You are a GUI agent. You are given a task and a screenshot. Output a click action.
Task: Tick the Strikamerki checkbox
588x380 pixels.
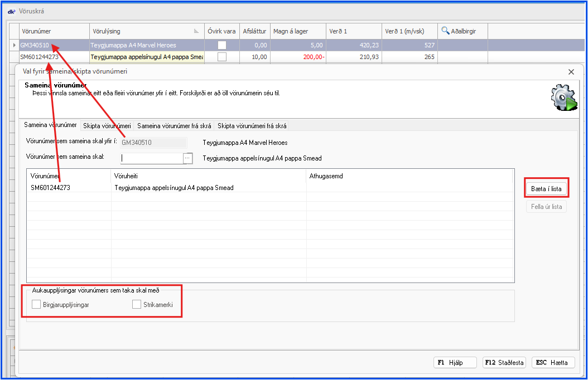coord(137,304)
